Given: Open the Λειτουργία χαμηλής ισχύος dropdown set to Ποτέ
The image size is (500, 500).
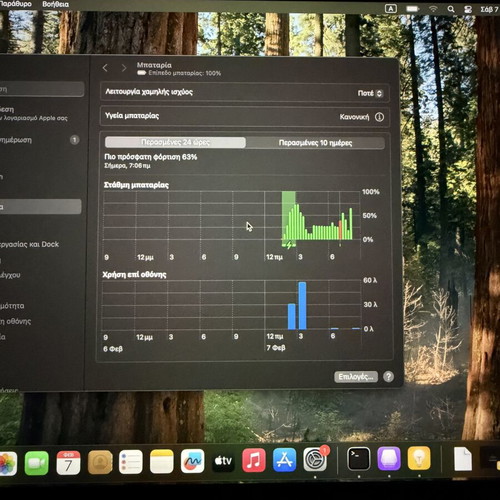Looking at the screenshot, I should click(370, 93).
